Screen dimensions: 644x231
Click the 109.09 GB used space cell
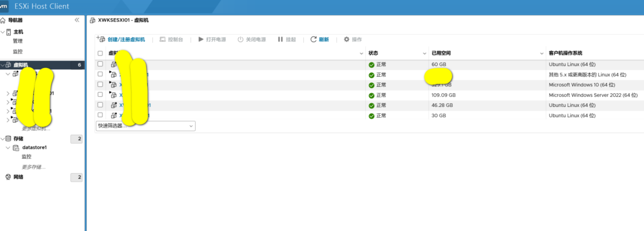(x=443, y=95)
